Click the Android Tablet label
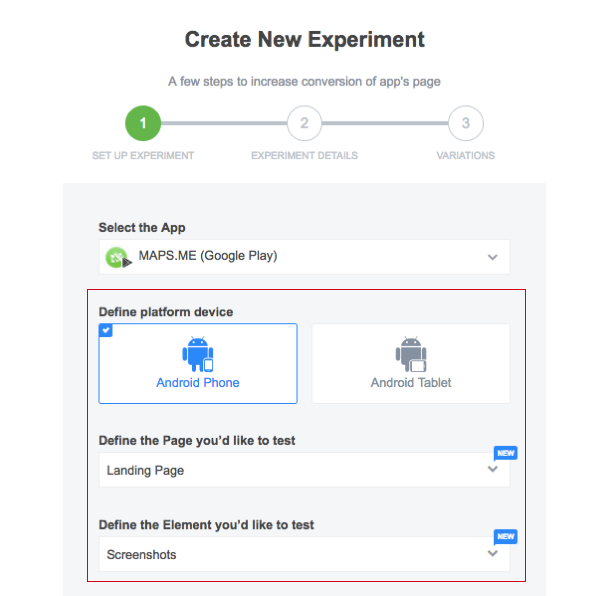The width and height of the screenshot is (615, 596). (x=411, y=382)
